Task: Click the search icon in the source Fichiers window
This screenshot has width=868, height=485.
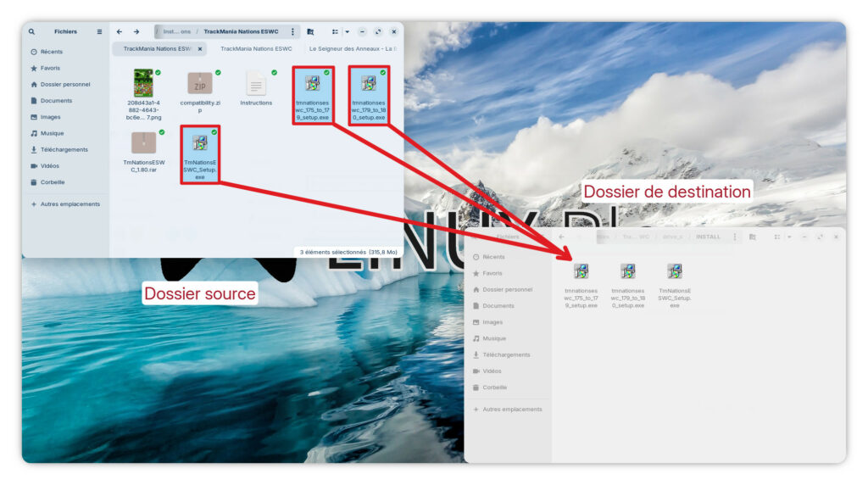Action: click(32, 31)
